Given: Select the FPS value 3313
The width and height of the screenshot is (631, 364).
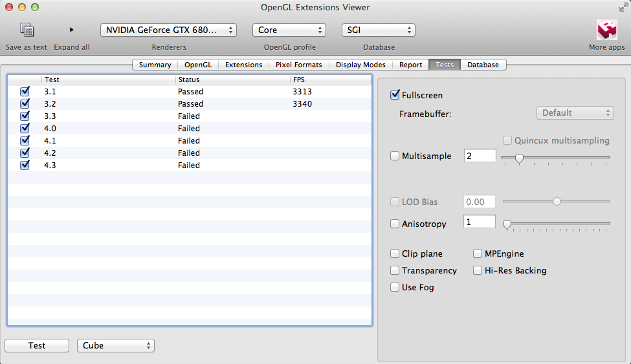Looking at the screenshot, I should [x=302, y=92].
